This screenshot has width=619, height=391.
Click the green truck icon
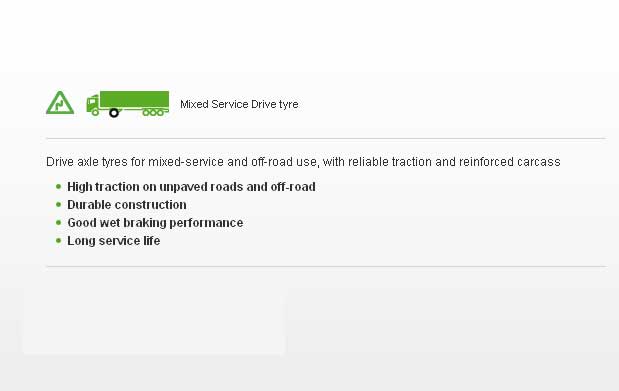pyautogui.click(x=128, y=104)
